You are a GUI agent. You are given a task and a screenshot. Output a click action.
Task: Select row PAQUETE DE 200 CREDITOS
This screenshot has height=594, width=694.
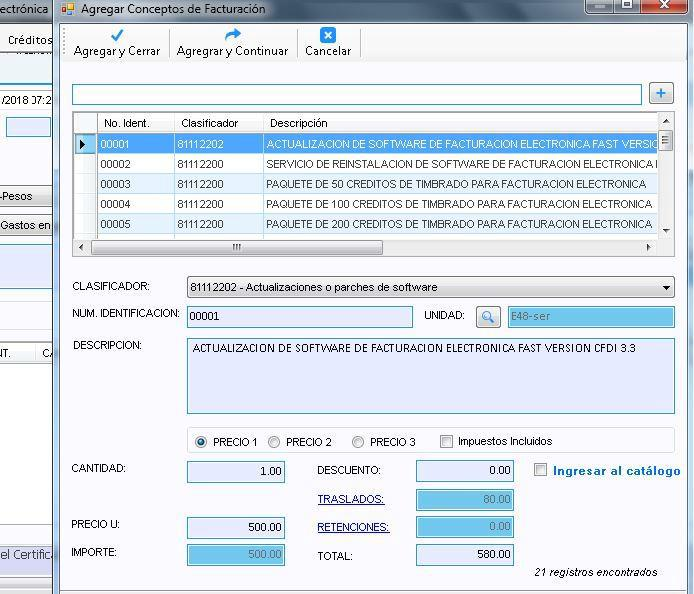tap(366, 224)
